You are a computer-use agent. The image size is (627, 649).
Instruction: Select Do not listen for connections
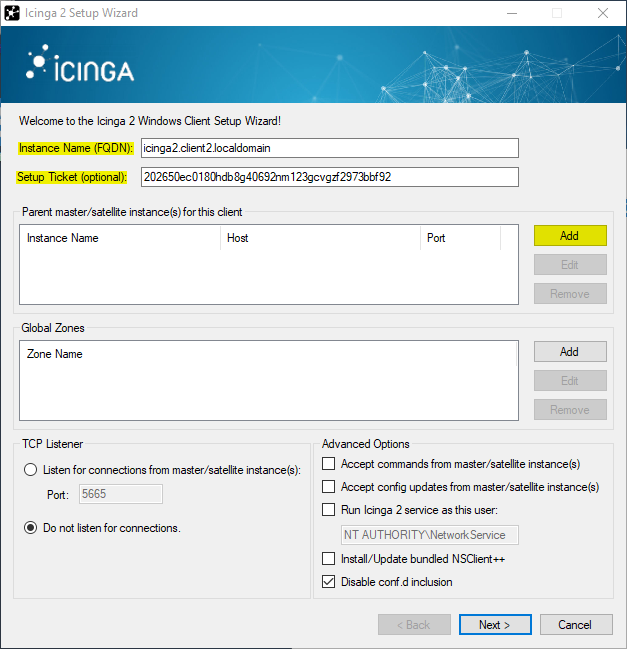coord(30,528)
